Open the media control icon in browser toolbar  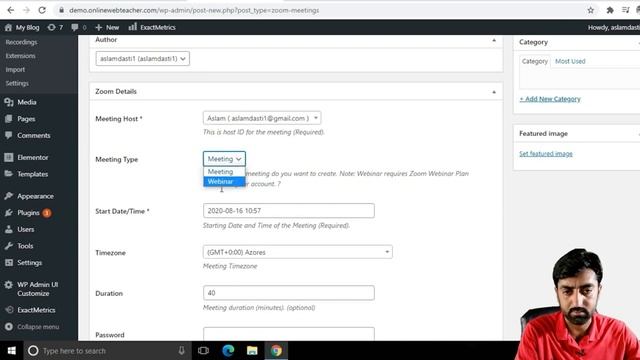coord(626,10)
